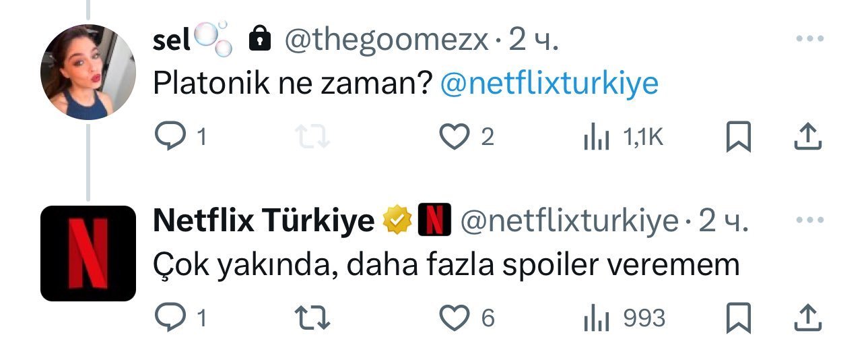
Task: Click the Netflix Türkiye display name
Action: (263, 221)
